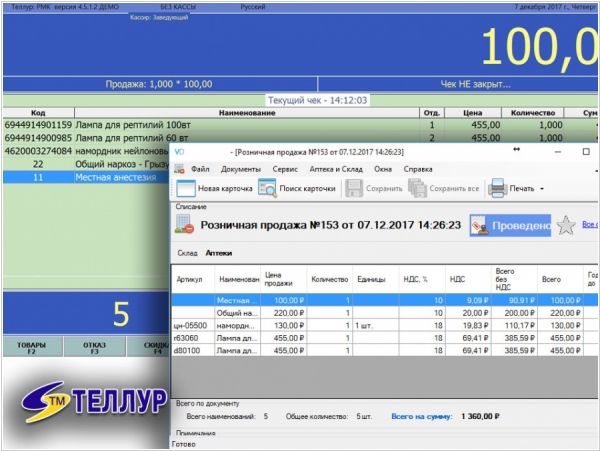
Task: Open the Справка menu
Action: click(x=418, y=169)
